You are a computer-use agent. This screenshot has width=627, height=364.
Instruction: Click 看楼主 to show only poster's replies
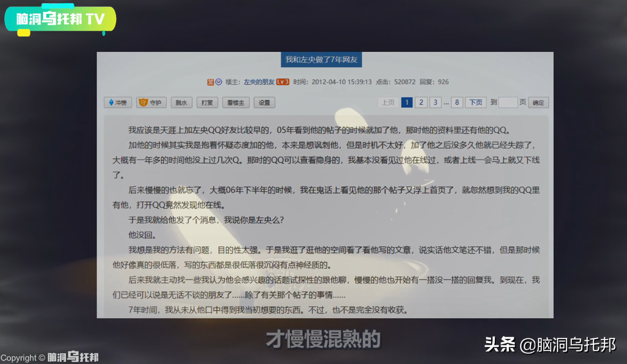tap(236, 102)
